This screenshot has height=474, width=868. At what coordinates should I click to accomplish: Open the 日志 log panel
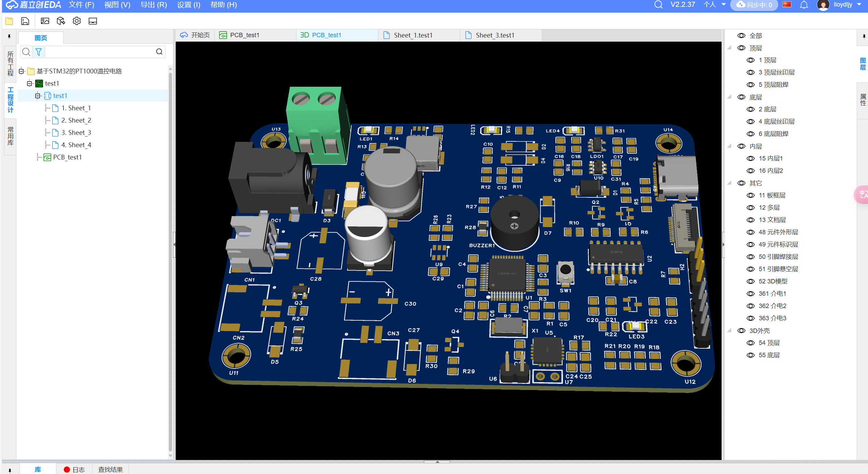[x=74, y=470]
